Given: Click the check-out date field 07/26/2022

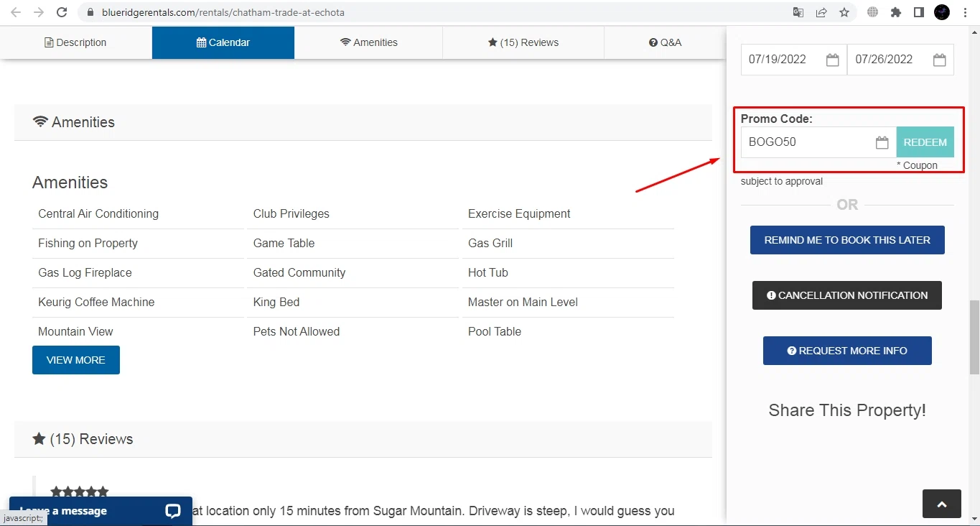Looking at the screenshot, I should click(900, 60).
